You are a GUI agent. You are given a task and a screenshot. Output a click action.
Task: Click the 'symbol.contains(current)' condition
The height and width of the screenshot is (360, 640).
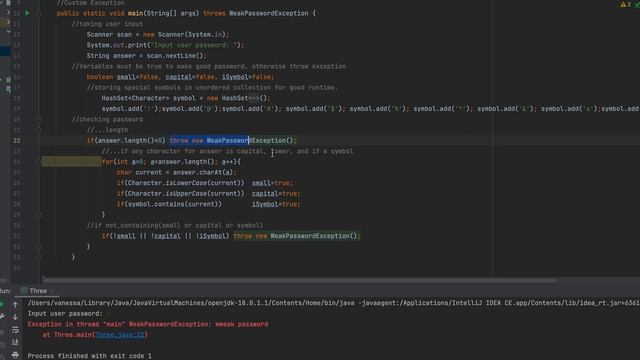pos(173,204)
